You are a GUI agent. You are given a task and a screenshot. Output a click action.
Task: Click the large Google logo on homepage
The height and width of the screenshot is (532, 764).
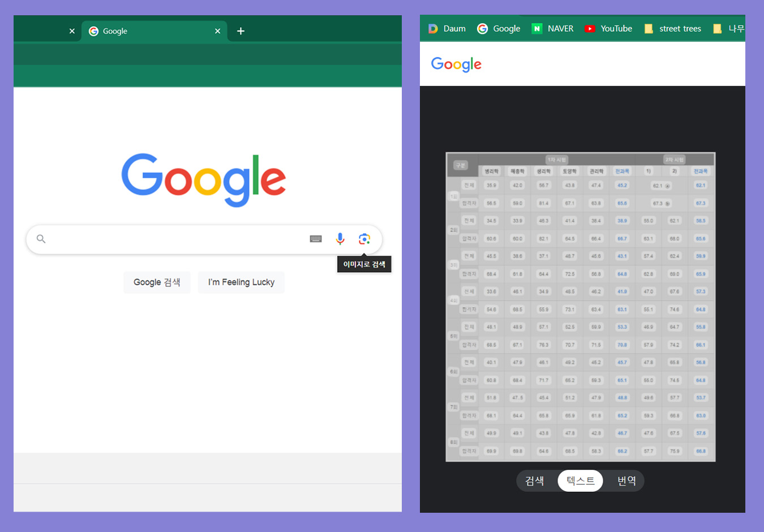[x=204, y=179]
